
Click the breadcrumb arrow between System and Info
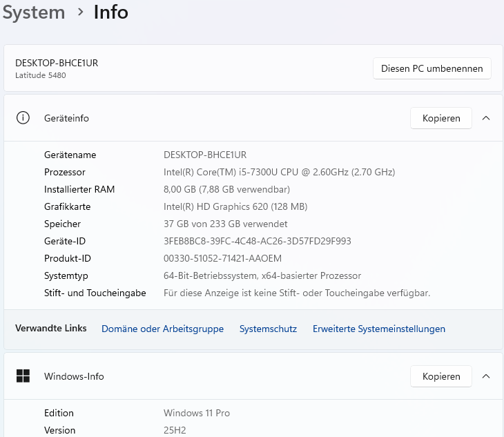click(80, 12)
